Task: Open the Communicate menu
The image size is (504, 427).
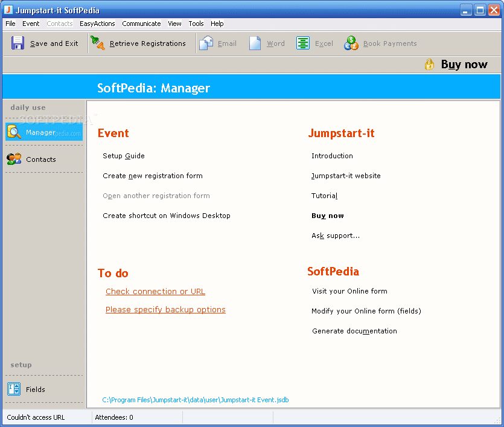Action: 141,24
